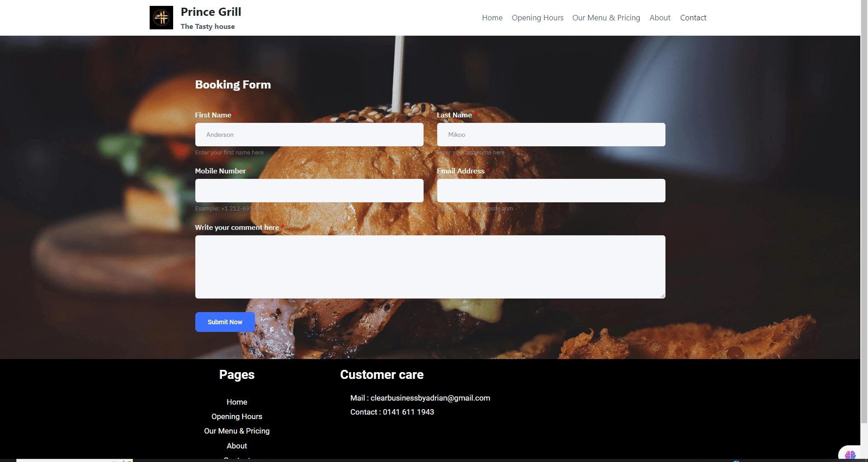This screenshot has width=868, height=462.
Task: Click the Prince Grill site title
Action: [211, 12]
